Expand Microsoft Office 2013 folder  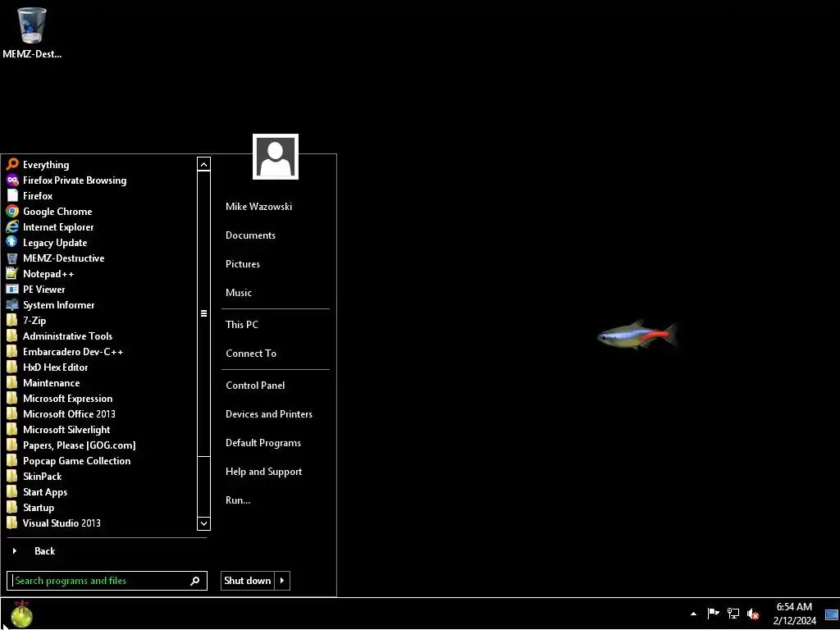click(x=61, y=413)
